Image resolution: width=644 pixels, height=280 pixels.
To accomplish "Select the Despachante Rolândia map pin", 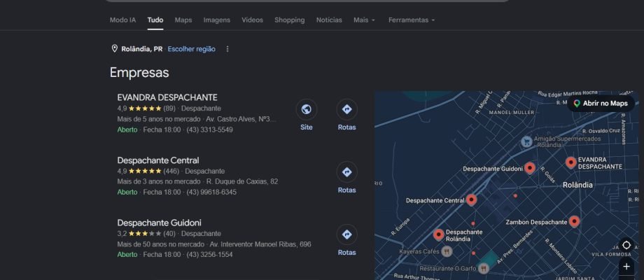I will 439,234.
